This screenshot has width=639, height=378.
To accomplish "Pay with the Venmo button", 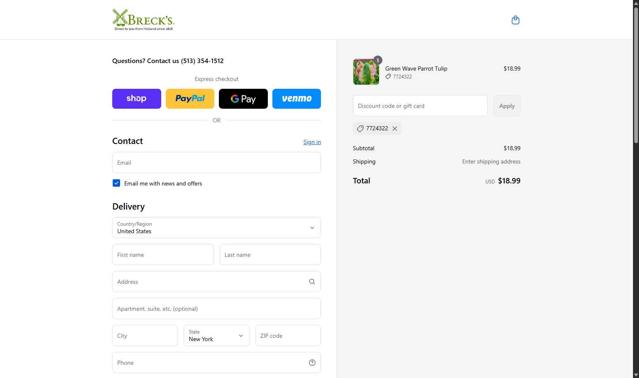I will [297, 99].
